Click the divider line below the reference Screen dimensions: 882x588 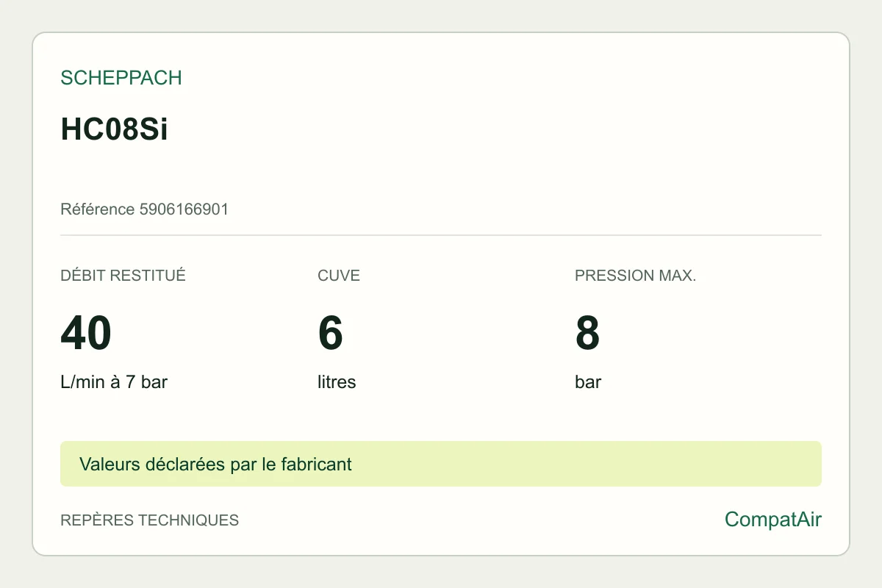click(441, 235)
